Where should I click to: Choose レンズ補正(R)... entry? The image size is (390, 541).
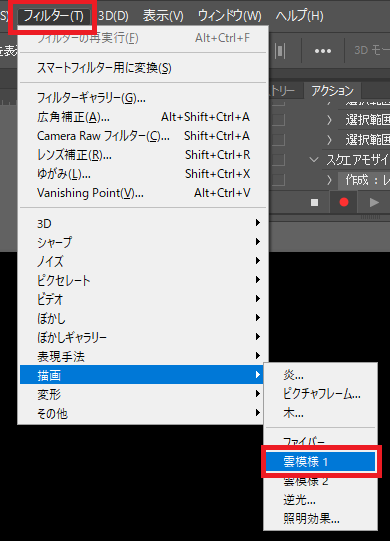point(143,155)
